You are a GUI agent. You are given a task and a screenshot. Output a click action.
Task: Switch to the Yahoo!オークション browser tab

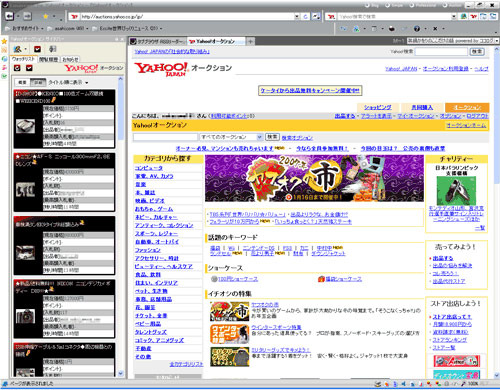coord(216,41)
